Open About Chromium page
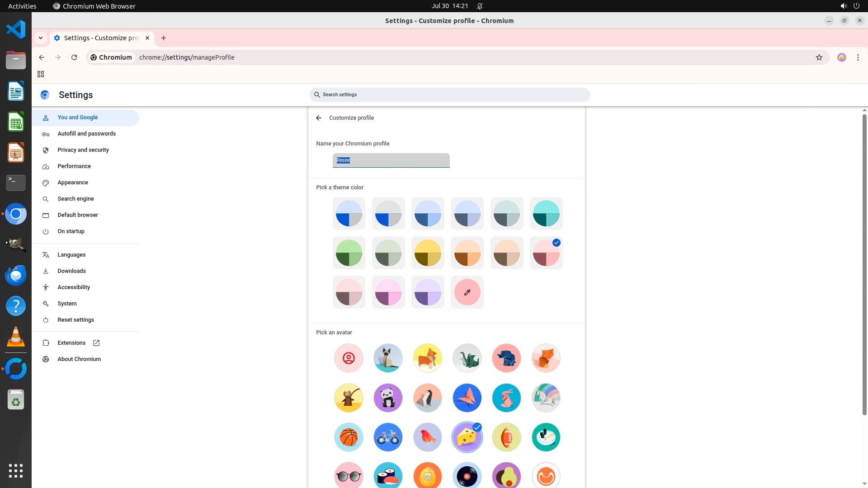Viewport: 868px width, 488px height. tap(79, 359)
